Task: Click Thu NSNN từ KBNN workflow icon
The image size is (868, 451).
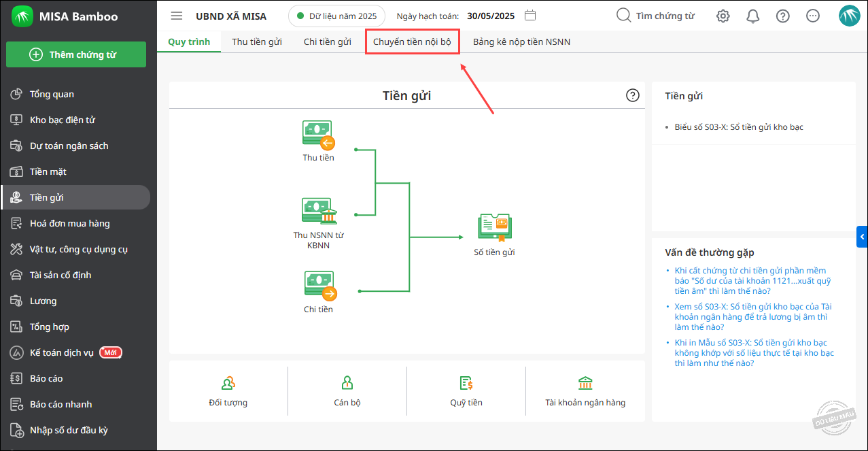Action: click(319, 212)
